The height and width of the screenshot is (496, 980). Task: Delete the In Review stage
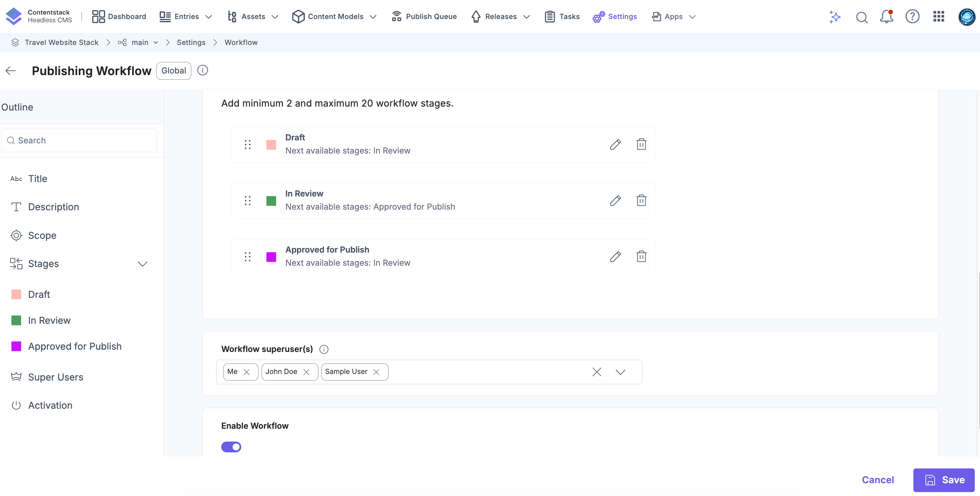point(641,200)
